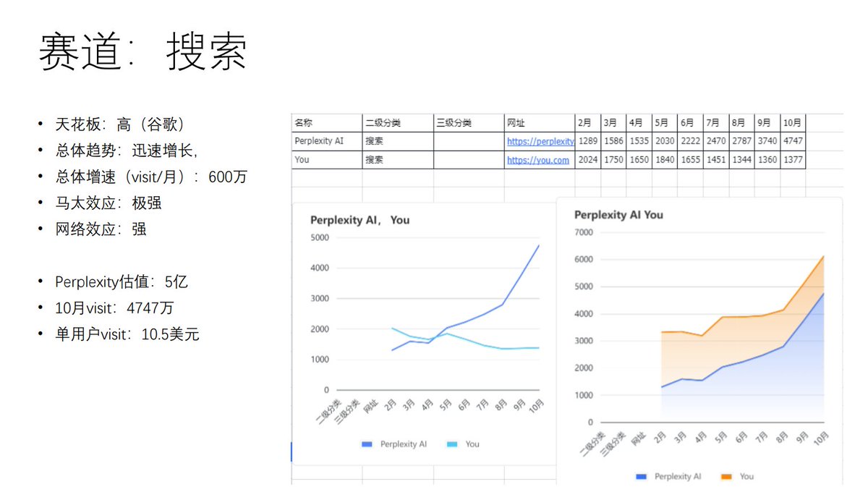
Task: Click the 二级分类 header cell in the table
Action: pyautogui.click(x=398, y=123)
